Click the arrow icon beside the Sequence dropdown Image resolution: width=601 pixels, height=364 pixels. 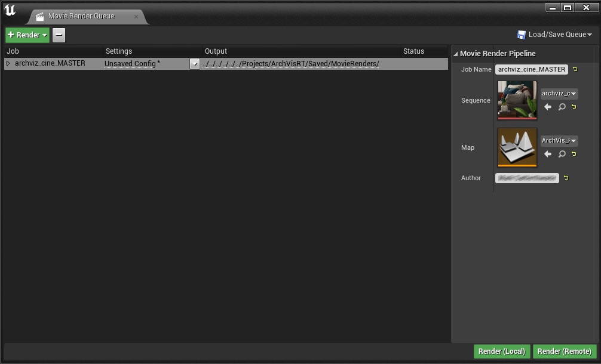click(548, 107)
